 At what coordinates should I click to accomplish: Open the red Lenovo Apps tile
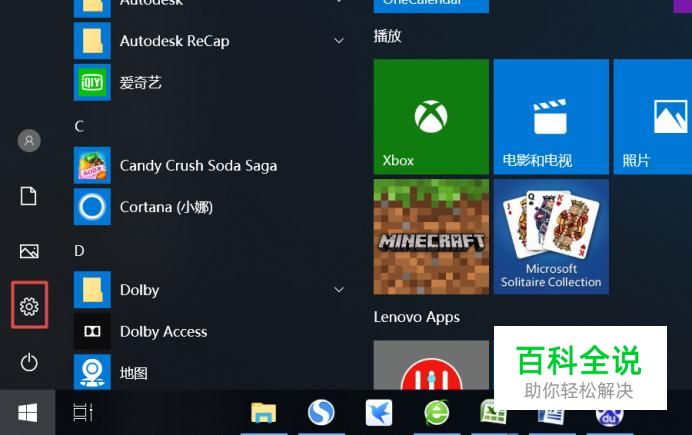(x=431, y=365)
